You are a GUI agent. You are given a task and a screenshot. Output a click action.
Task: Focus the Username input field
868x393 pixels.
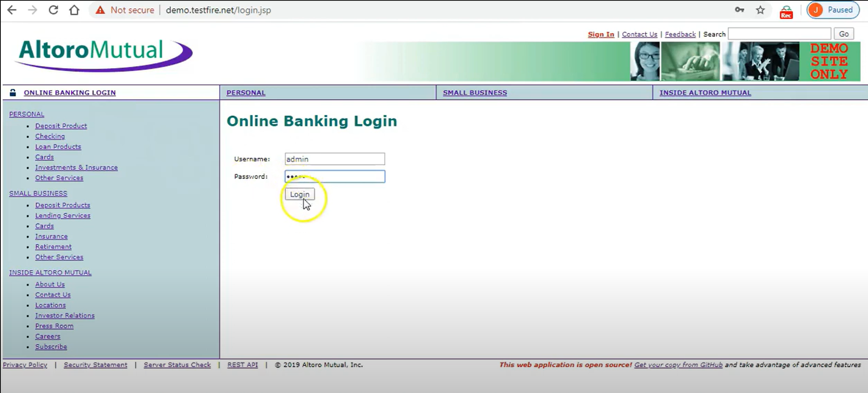334,159
